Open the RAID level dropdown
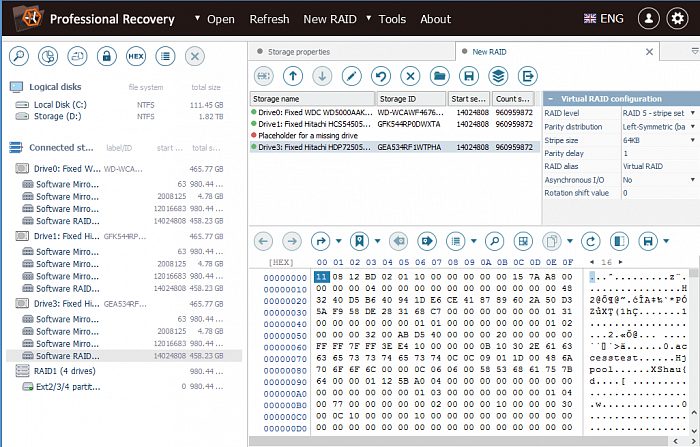The height and width of the screenshot is (447, 700). click(692, 113)
